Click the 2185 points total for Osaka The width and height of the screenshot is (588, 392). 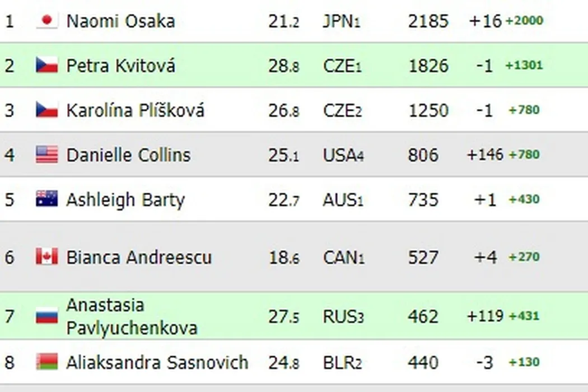[428, 21]
